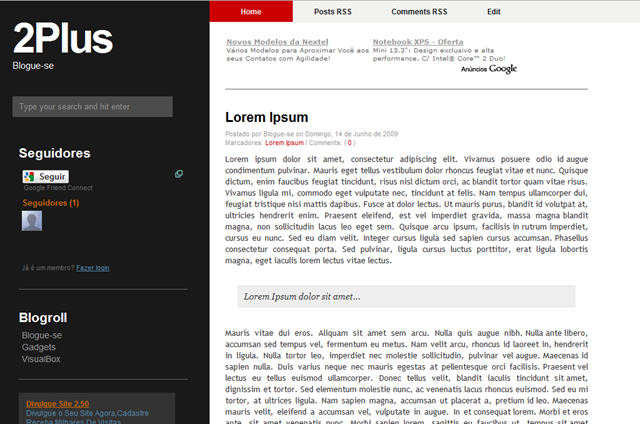Open the Google Friend Connect wrench icon
The height and width of the screenshot is (424, 640).
pos(179,174)
